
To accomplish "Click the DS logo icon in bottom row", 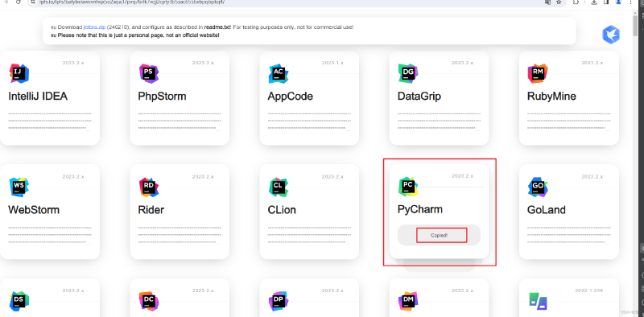I will 19,302.
